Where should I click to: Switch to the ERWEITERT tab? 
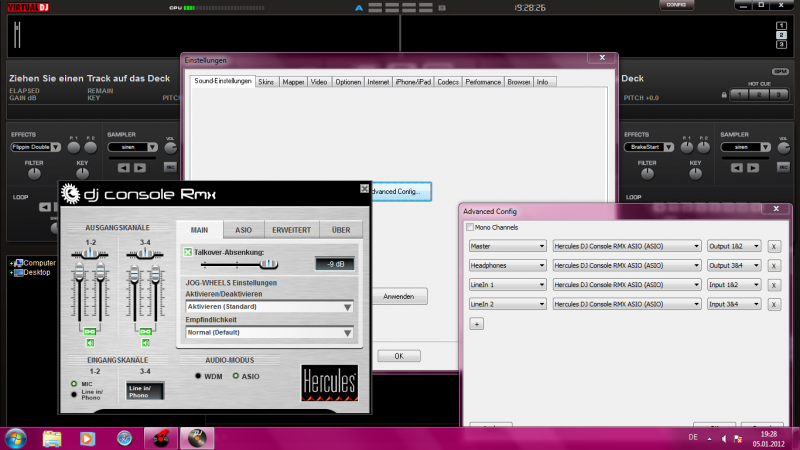click(x=291, y=230)
